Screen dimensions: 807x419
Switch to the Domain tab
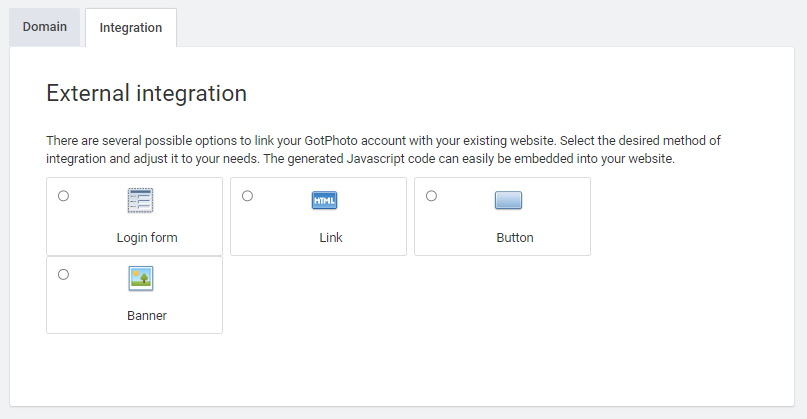coord(45,27)
